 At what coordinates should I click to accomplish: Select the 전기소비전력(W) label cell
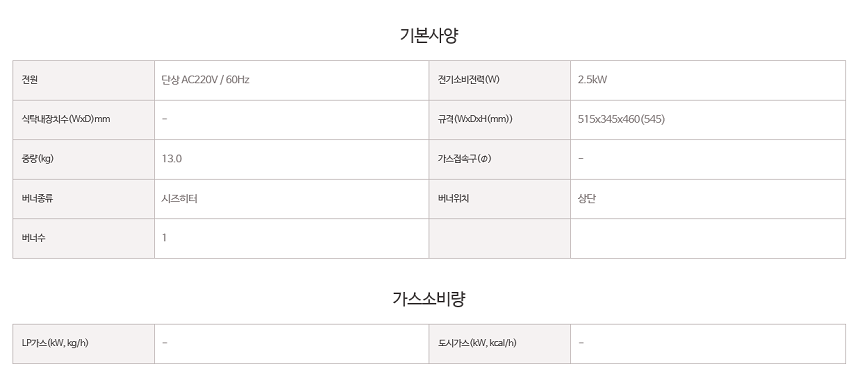pos(500,80)
